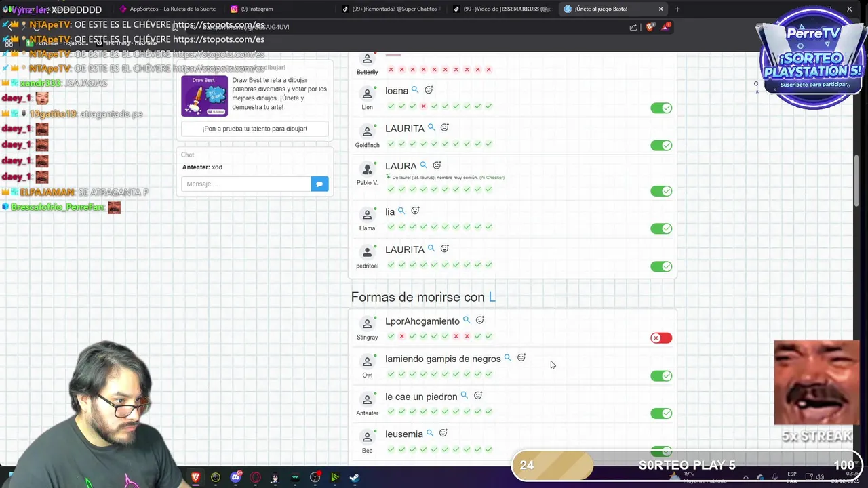Toggle approval switch for 'lia'
The image size is (868, 488).
661,228
